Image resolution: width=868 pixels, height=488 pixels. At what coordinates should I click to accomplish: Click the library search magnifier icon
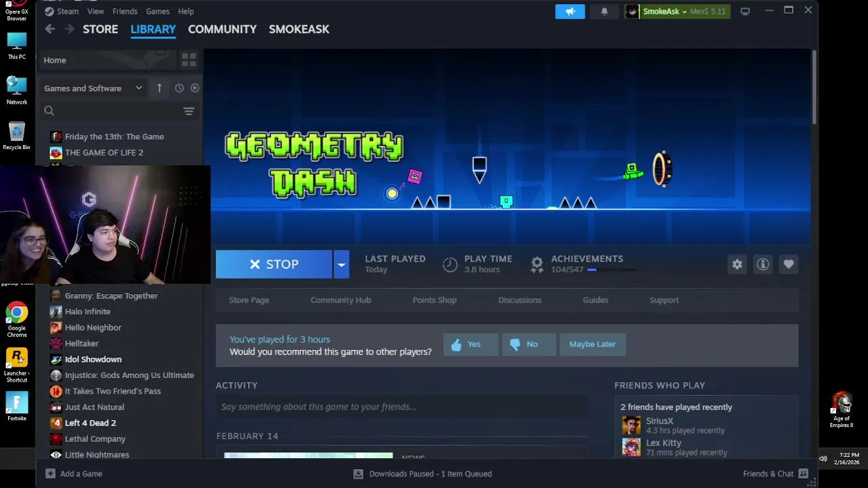(49, 110)
